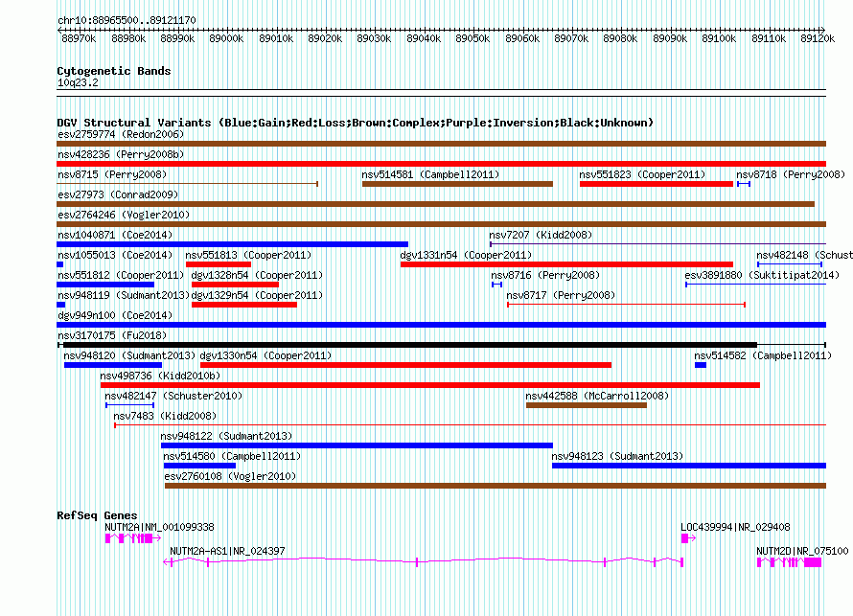The height and width of the screenshot is (616, 853).
Task: Click the 88970k ruler tick label
Action: pos(79,38)
